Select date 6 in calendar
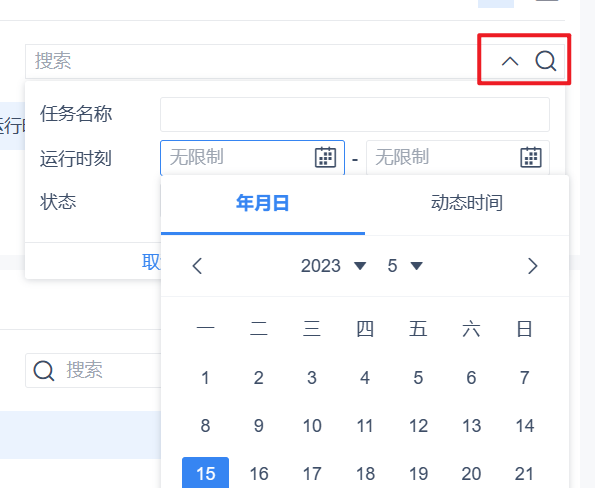The image size is (595, 488). (471, 378)
